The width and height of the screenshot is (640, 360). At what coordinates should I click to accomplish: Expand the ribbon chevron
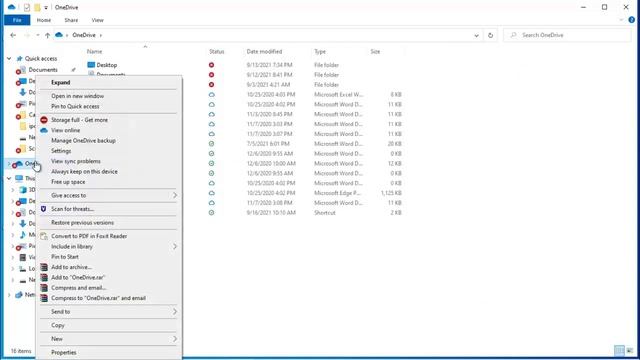[621, 20]
